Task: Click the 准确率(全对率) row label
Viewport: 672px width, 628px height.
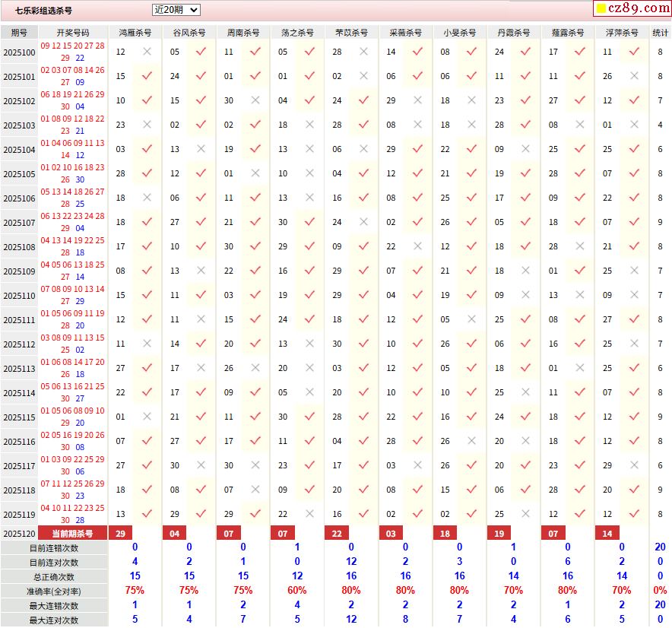Action: [54, 591]
